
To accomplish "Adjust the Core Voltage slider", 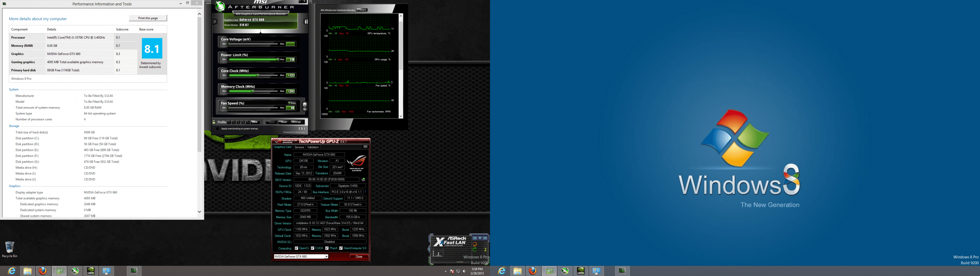I will [253, 44].
